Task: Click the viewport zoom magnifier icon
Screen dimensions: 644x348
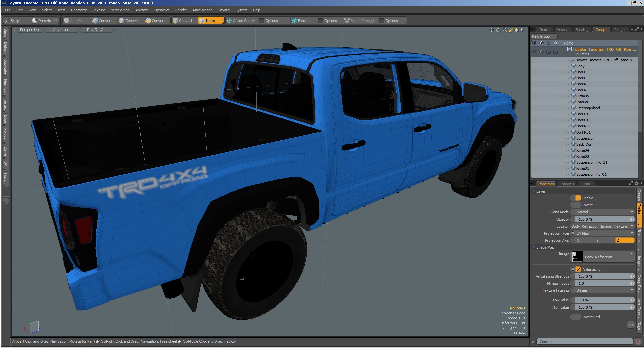Action: tap(505, 30)
